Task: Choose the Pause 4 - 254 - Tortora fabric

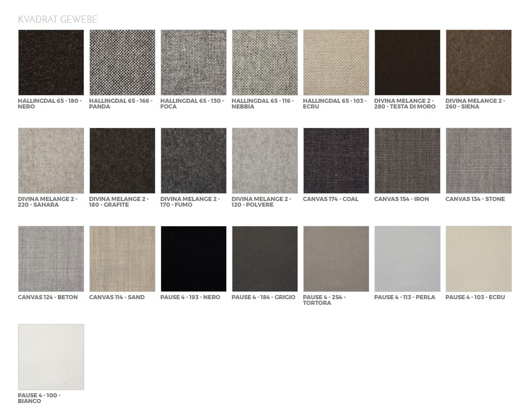Action: (x=336, y=258)
